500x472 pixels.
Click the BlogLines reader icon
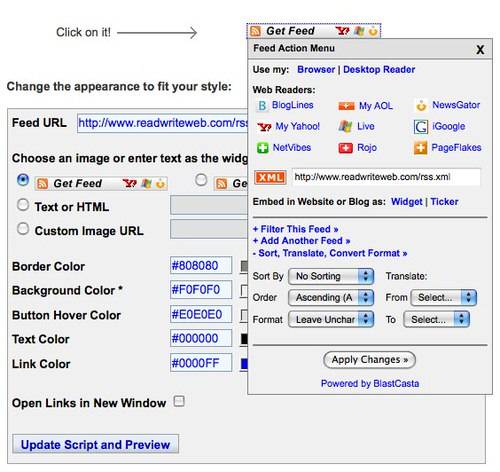(x=262, y=106)
